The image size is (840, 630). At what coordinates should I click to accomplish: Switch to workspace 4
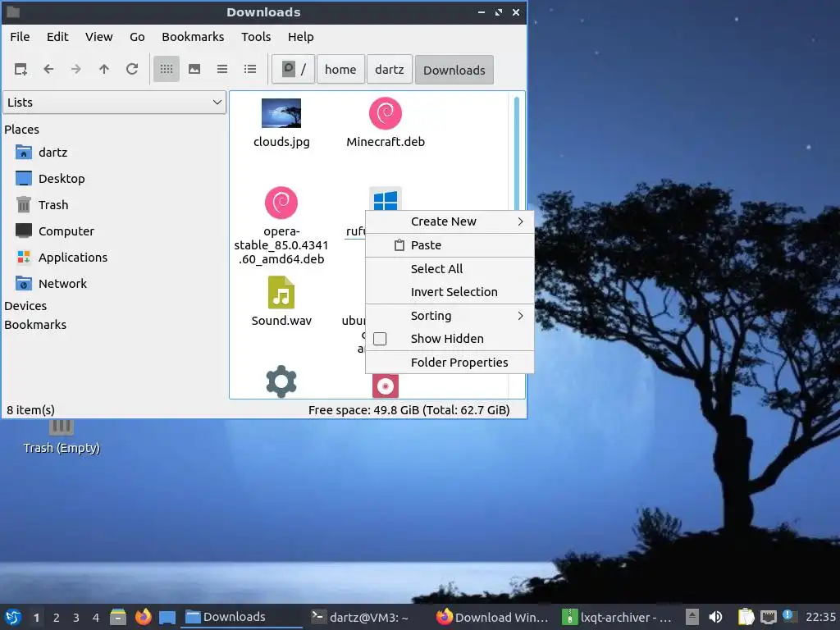tap(96, 618)
